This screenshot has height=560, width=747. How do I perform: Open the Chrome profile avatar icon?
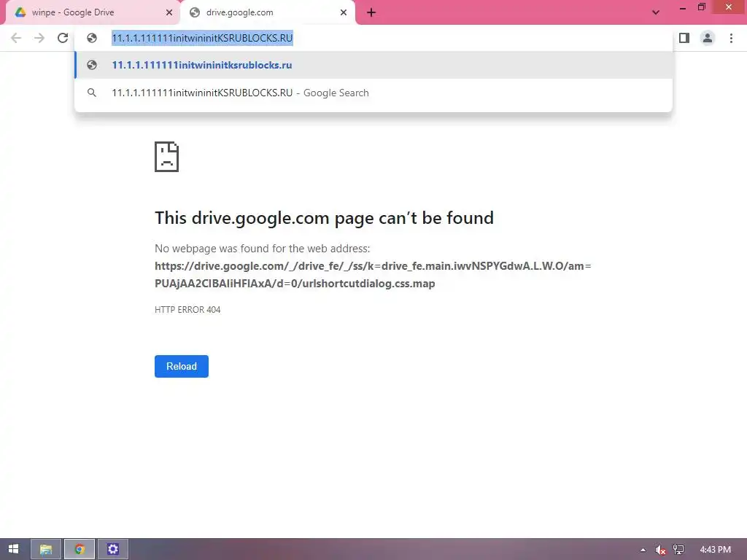click(708, 38)
